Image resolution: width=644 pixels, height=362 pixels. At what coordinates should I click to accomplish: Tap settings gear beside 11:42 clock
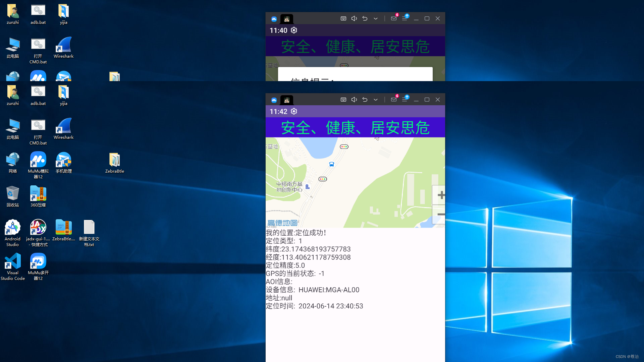point(294,111)
